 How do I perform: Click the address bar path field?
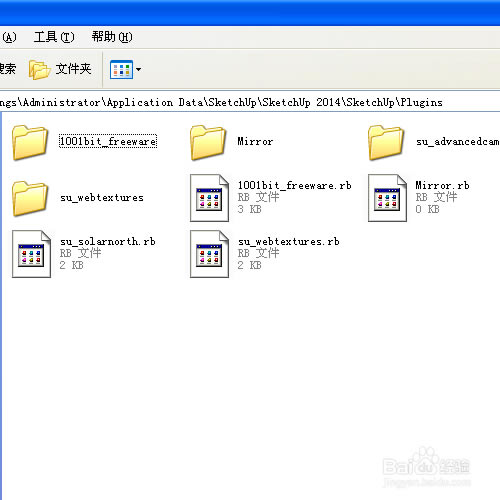click(x=250, y=102)
